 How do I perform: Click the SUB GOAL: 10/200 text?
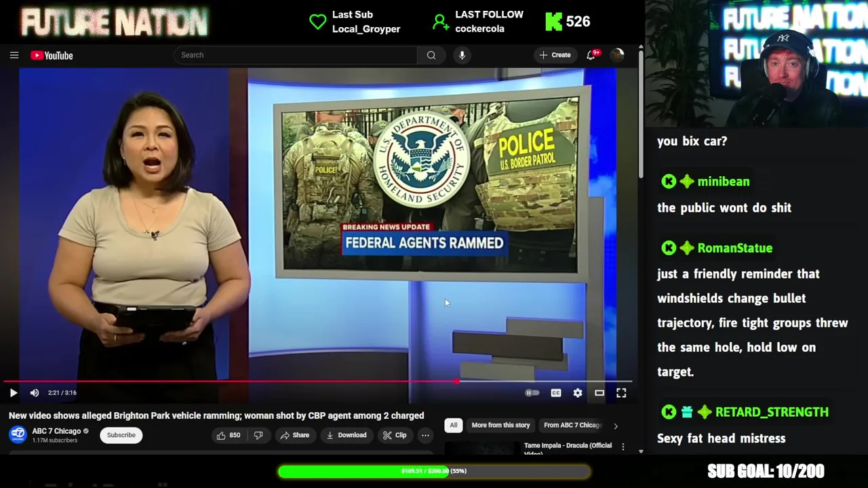(x=766, y=471)
